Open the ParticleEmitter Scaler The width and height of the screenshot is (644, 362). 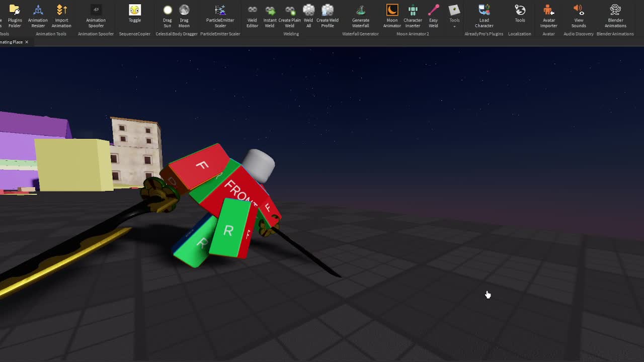click(x=220, y=16)
